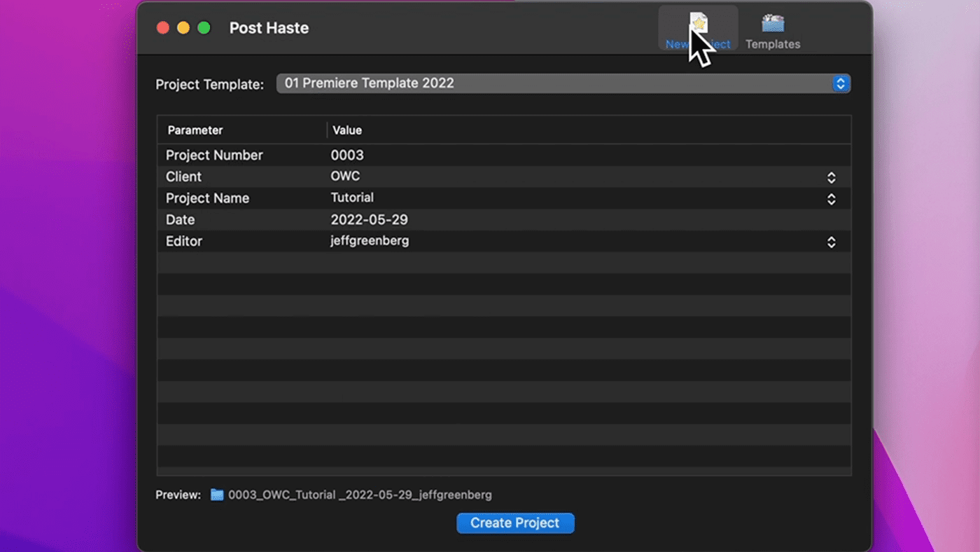Click the folder icon in Preview
Screen dimensions: 980x552
[217, 495]
